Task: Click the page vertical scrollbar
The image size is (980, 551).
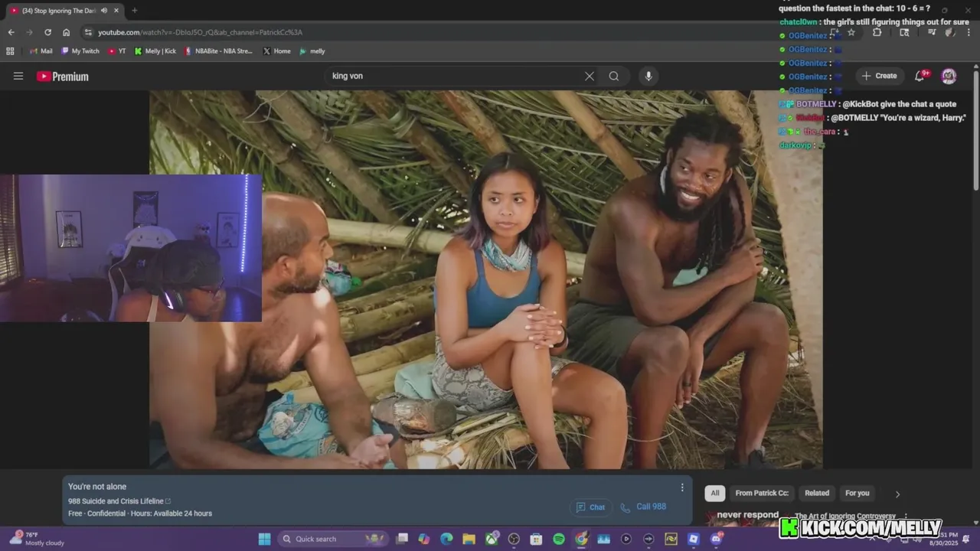Action: (x=976, y=130)
